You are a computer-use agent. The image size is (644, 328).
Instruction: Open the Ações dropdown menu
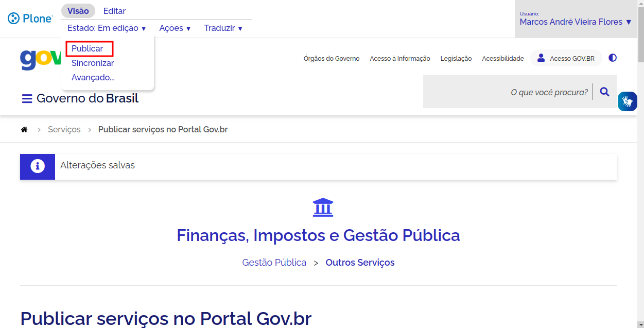[x=175, y=28]
